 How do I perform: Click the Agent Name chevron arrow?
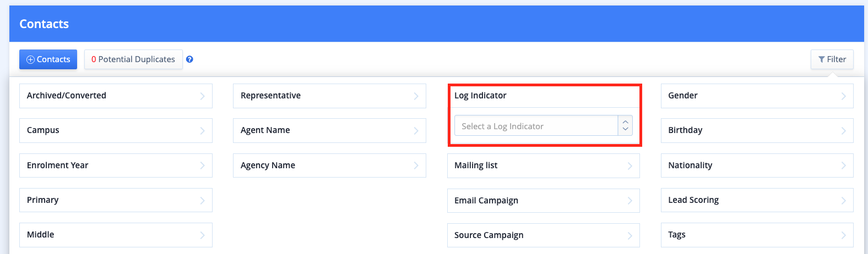[416, 131]
